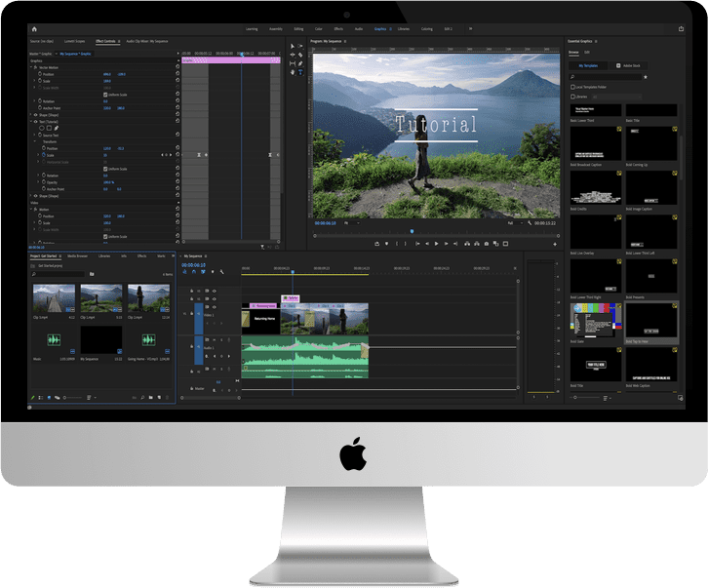The image size is (708, 588).
Task: Select the Type tool in tools panel
Action: [x=300, y=72]
